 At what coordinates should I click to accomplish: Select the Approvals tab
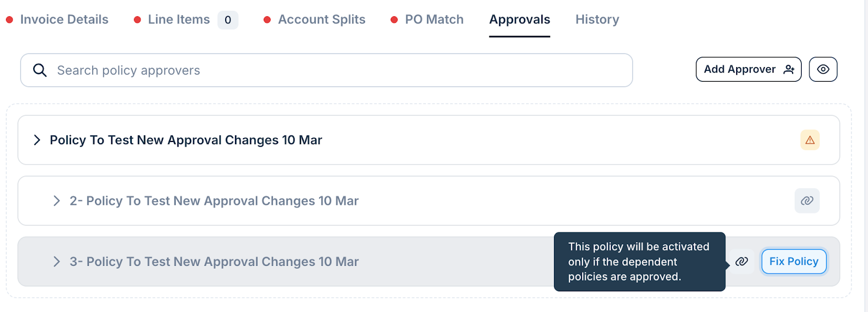(520, 19)
